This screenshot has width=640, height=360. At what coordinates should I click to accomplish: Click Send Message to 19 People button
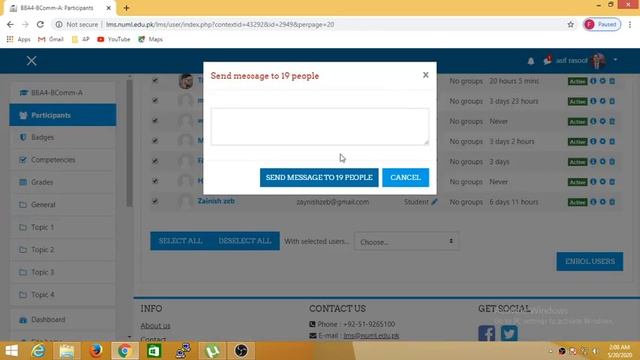point(319,178)
